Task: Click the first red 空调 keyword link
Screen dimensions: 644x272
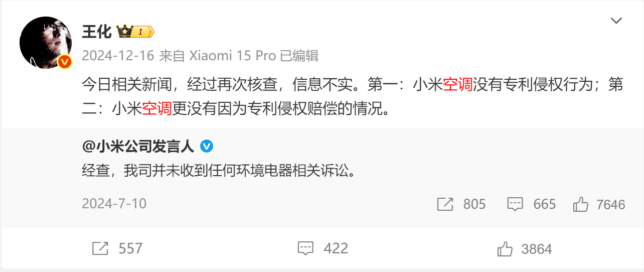Action: click(457, 85)
